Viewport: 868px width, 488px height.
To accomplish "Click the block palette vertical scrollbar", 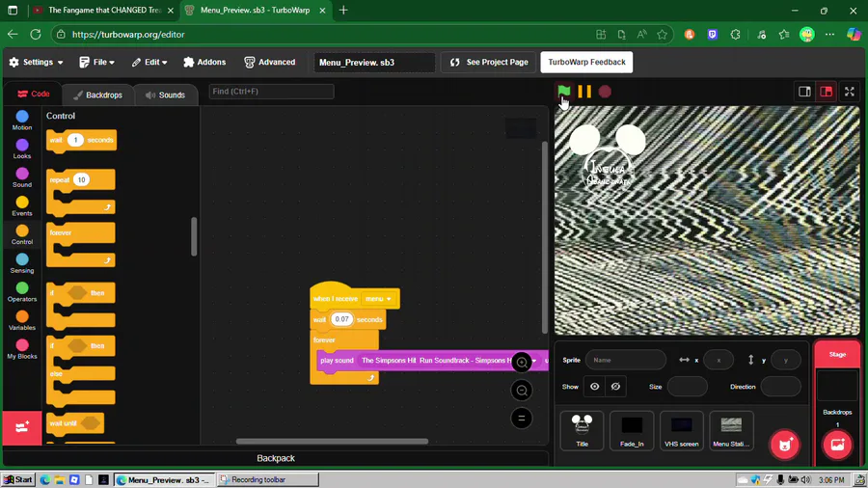I will (194, 237).
